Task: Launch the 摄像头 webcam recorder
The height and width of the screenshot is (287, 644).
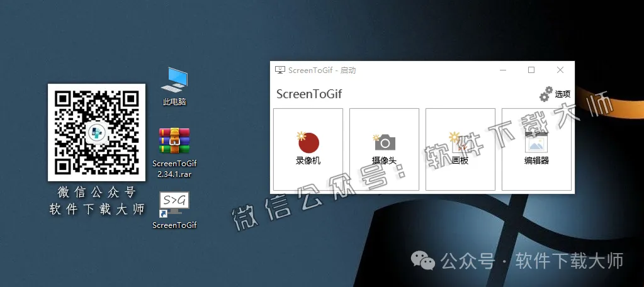Action: (385, 149)
